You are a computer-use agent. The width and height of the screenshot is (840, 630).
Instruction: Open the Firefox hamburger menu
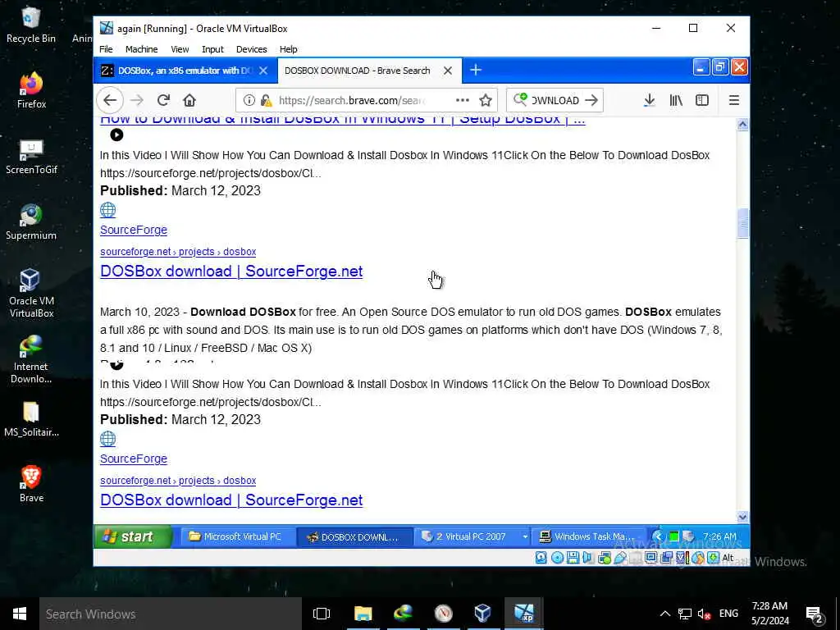(x=734, y=100)
